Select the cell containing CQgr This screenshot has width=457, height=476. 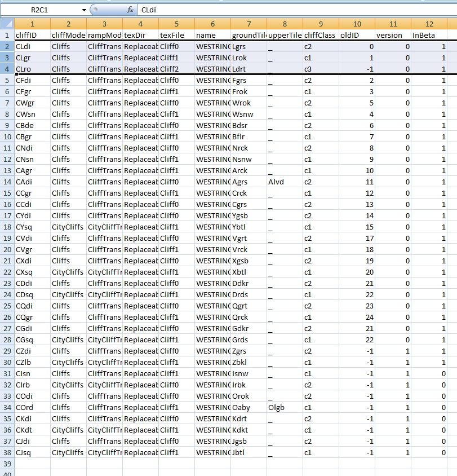point(33,317)
